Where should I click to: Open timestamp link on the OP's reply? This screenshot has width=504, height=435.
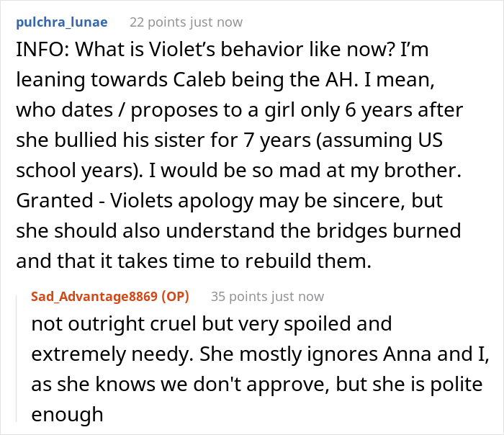click(297, 296)
